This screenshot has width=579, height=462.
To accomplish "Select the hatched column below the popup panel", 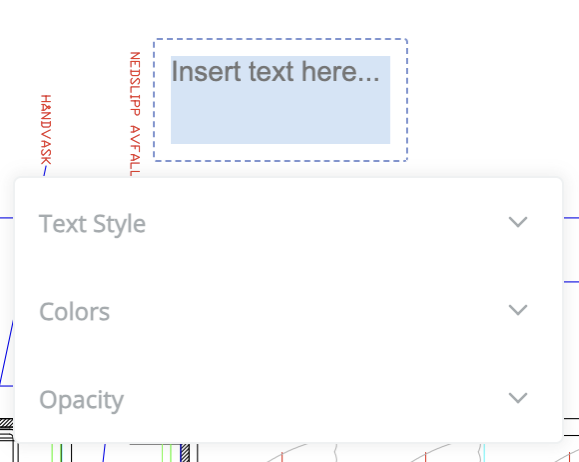I will [x=185, y=453].
